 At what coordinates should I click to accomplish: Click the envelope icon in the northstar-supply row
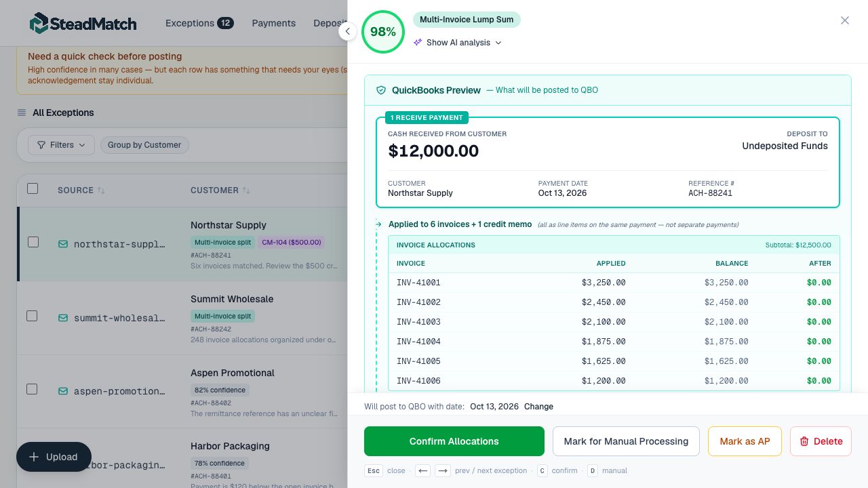63,244
